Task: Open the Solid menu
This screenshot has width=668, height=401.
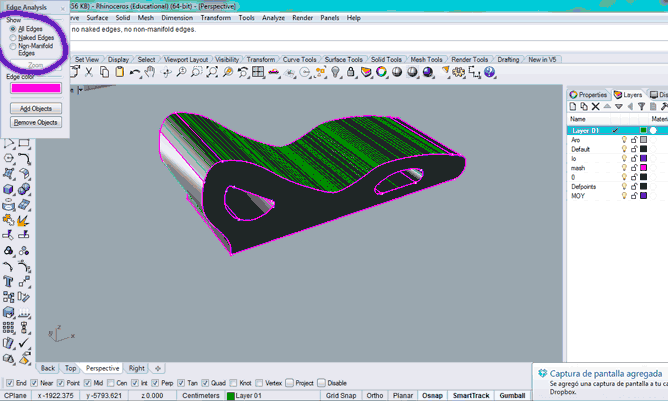Action: pos(123,18)
